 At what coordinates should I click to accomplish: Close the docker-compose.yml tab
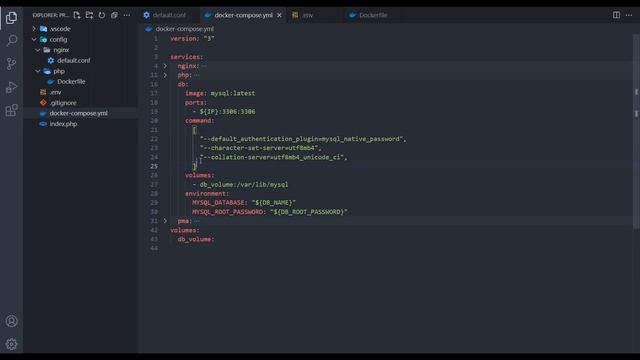coord(279,15)
